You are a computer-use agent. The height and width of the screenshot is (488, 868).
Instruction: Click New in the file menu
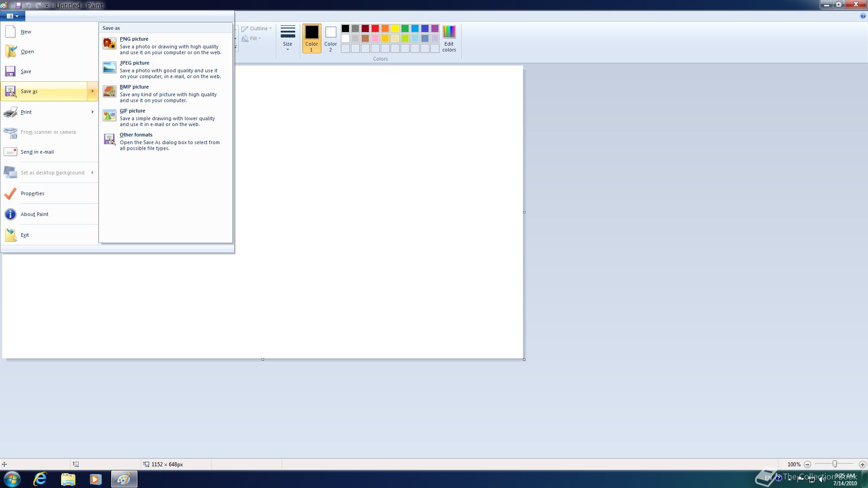click(x=26, y=32)
